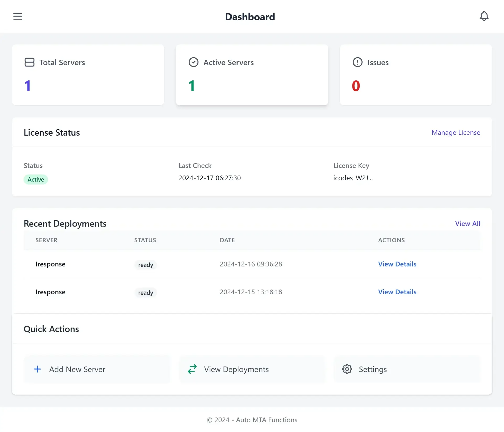Click the STATUS column header
The height and width of the screenshot is (432, 504).
(x=145, y=240)
